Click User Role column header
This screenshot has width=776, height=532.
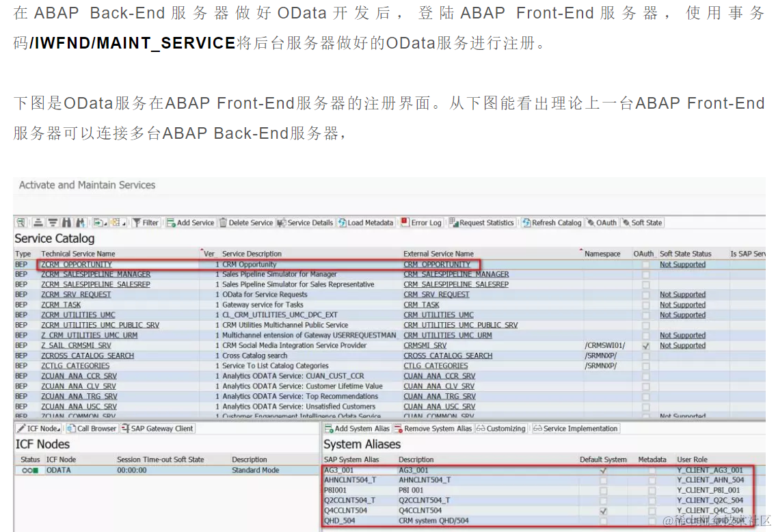pyautogui.click(x=692, y=460)
